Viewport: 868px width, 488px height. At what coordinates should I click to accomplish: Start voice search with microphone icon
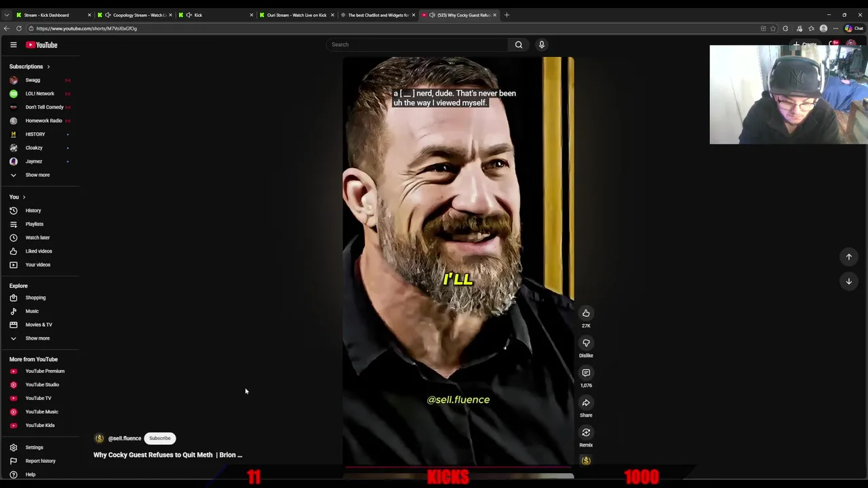tap(542, 45)
